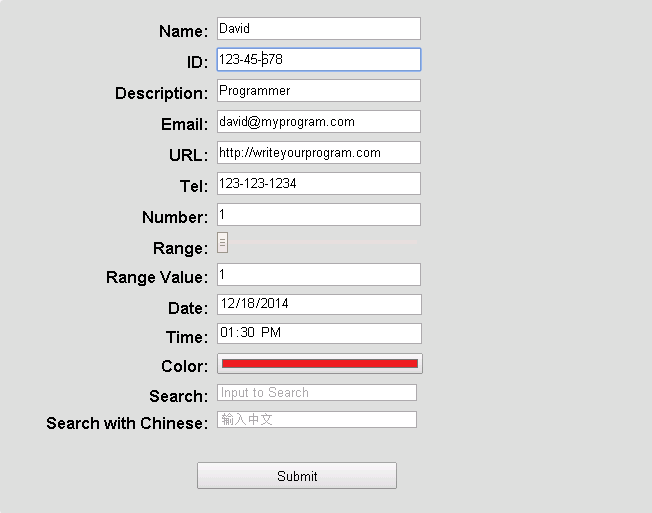This screenshot has height=513, width=652.
Task: Focus the Chinese search input box
Action: coord(316,420)
